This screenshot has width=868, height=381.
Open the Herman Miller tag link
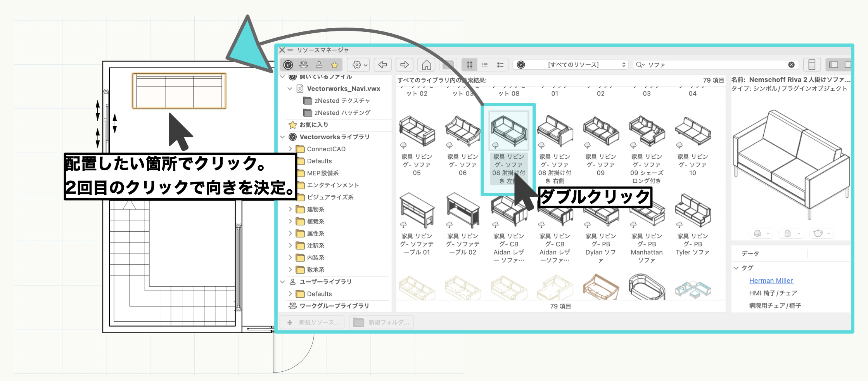(x=771, y=281)
